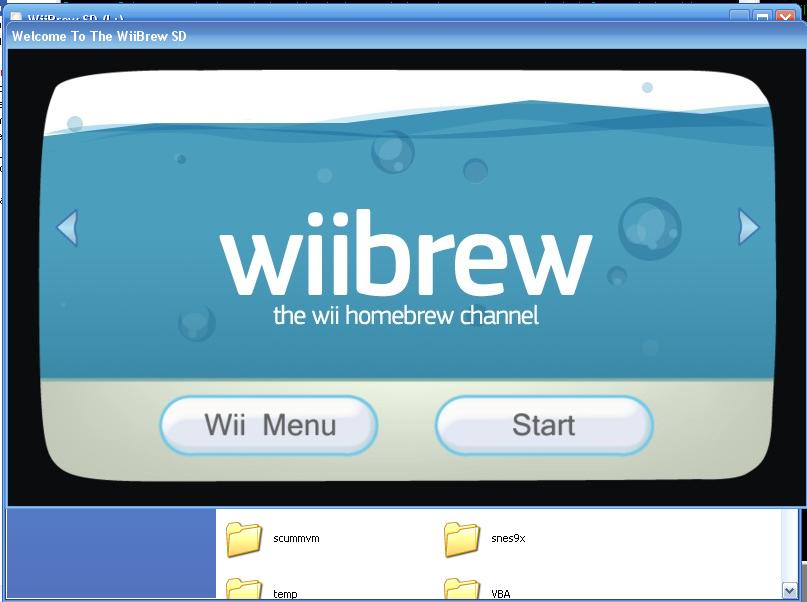Select the VBA folder name

[x=501, y=594]
